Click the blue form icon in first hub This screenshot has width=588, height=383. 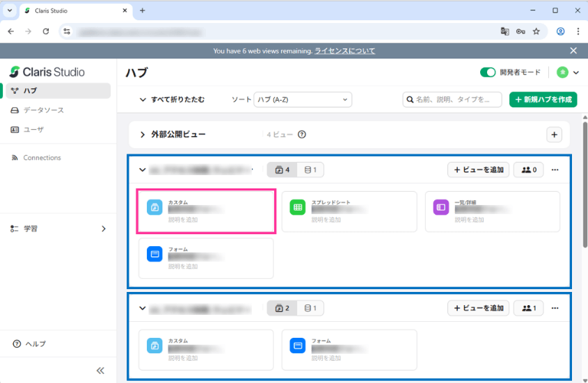coord(154,254)
